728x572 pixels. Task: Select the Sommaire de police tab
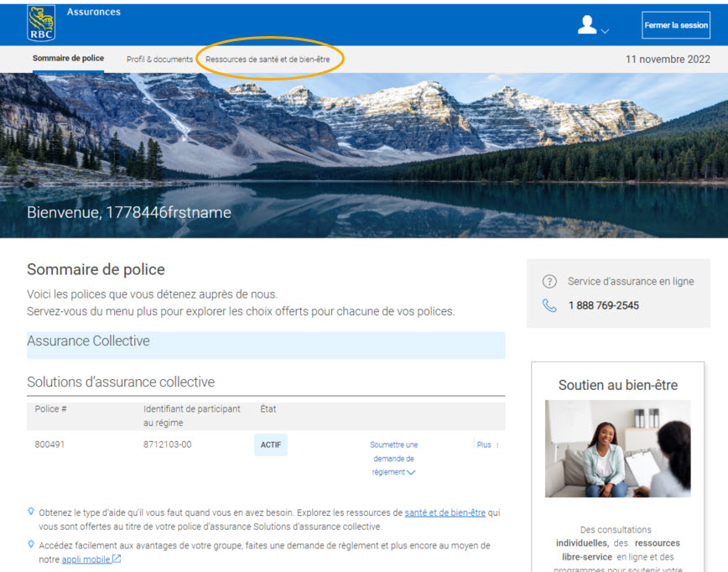pyautogui.click(x=68, y=59)
